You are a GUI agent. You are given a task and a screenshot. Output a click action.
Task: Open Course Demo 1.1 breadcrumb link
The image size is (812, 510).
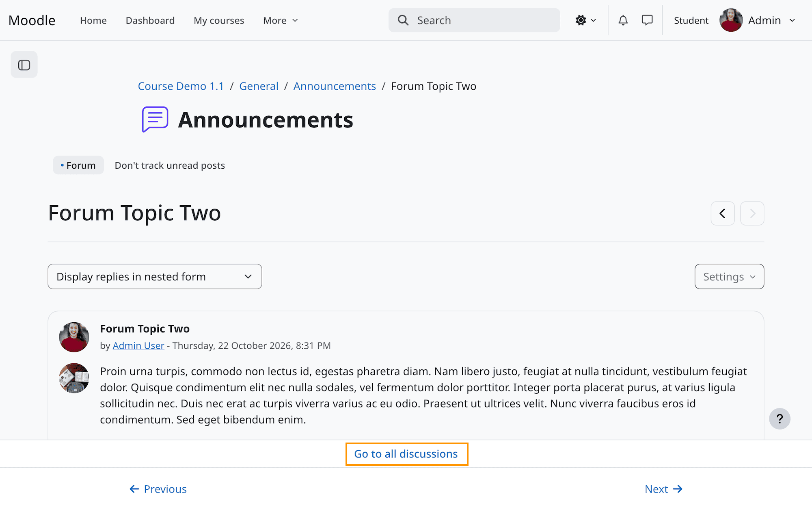[x=181, y=86]
